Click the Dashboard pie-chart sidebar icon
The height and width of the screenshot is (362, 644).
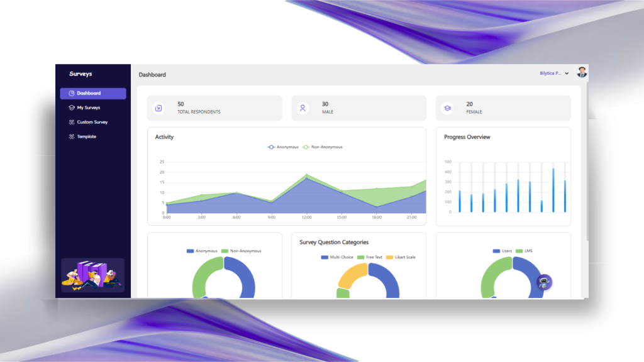(x=72, y=94)
